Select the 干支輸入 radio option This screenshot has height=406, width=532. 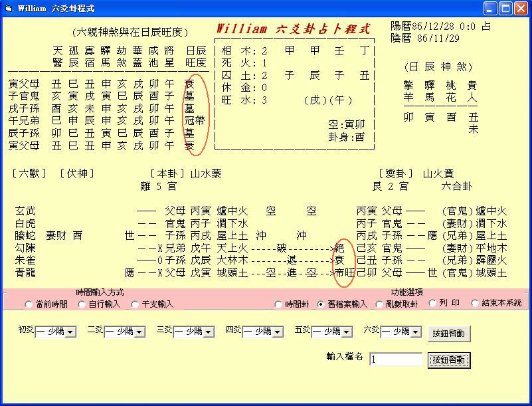tap(134, 304)
